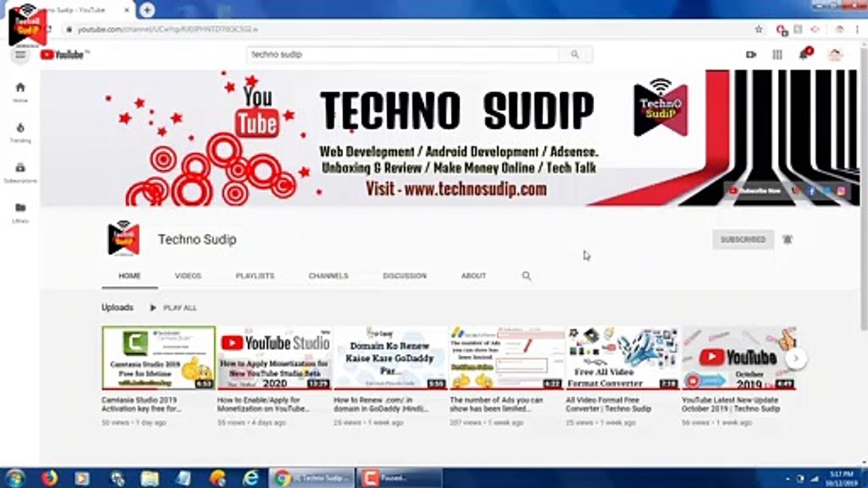Click the Subscribed button
This screenshot has width=868, height=488.
coord(743,239)
